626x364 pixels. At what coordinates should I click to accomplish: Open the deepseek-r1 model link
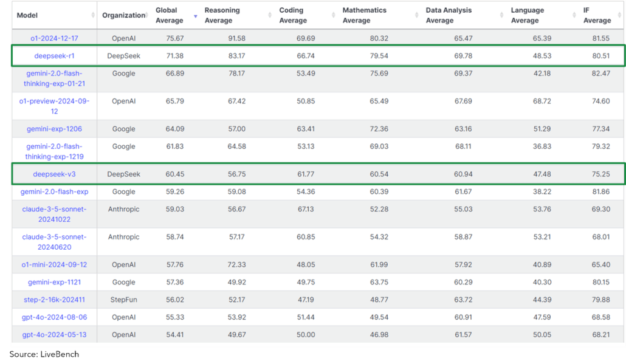coord(54,56)
